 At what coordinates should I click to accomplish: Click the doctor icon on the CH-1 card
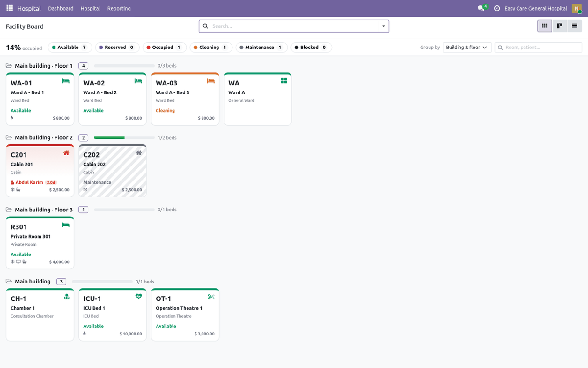tap(67, 297)
